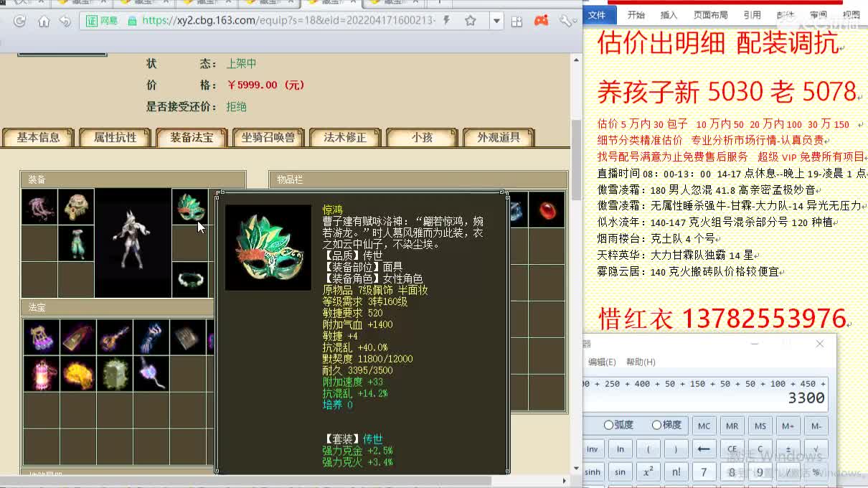Click the digit 7 on calculator
Image resolution: width=868 pixels, height=488 pixels.
tap(704, 472)
